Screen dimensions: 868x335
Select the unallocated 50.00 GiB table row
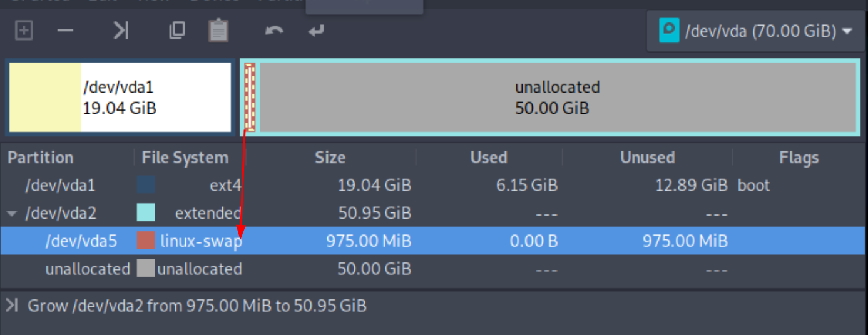[x=434, y=269]
